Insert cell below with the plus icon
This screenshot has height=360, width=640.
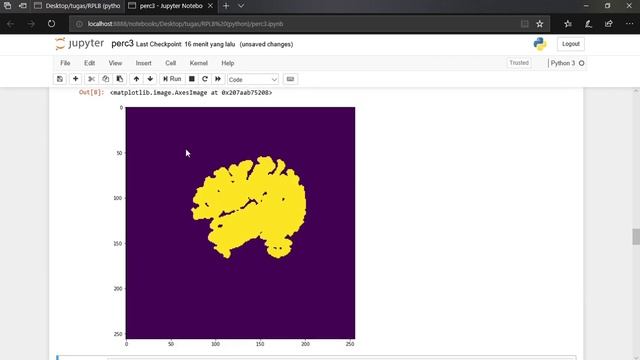(x=76, y=79)
